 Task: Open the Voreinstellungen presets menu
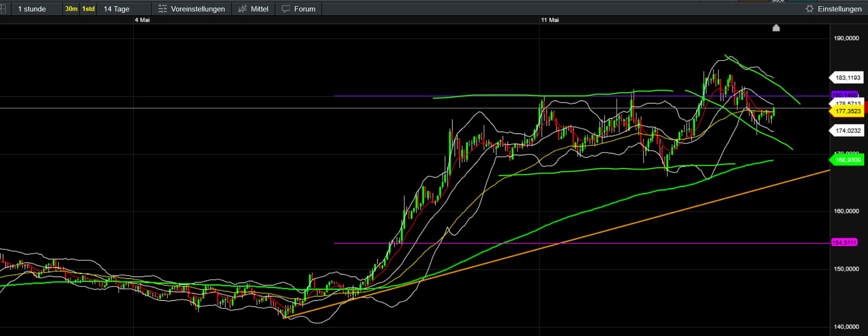click(191, 9)
